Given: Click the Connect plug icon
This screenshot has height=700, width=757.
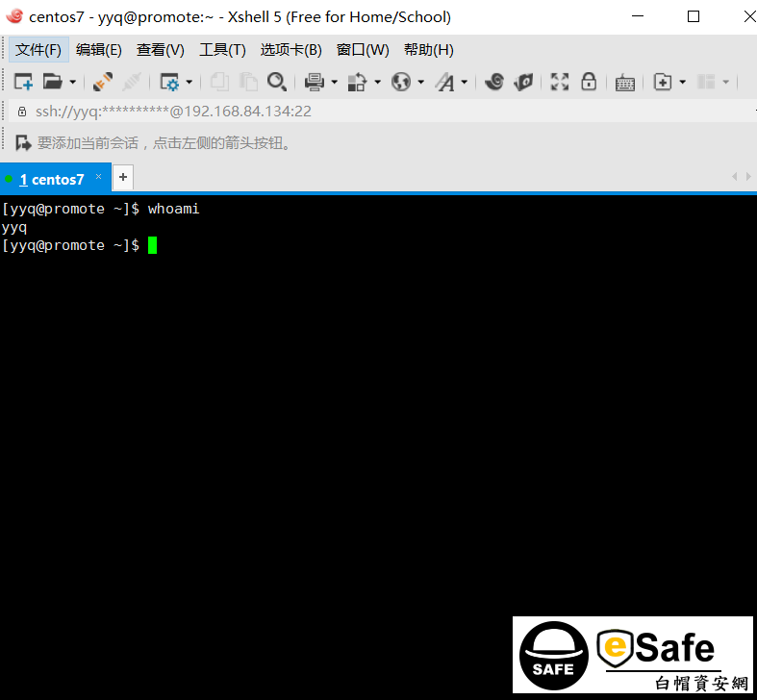Looking at the screenshot, I should coord(103,82).
